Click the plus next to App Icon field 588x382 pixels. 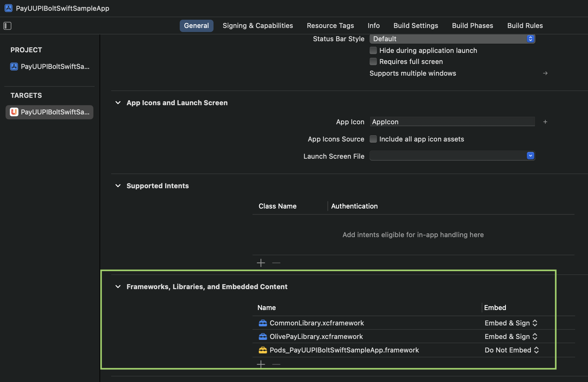click(x=545, y=122)
